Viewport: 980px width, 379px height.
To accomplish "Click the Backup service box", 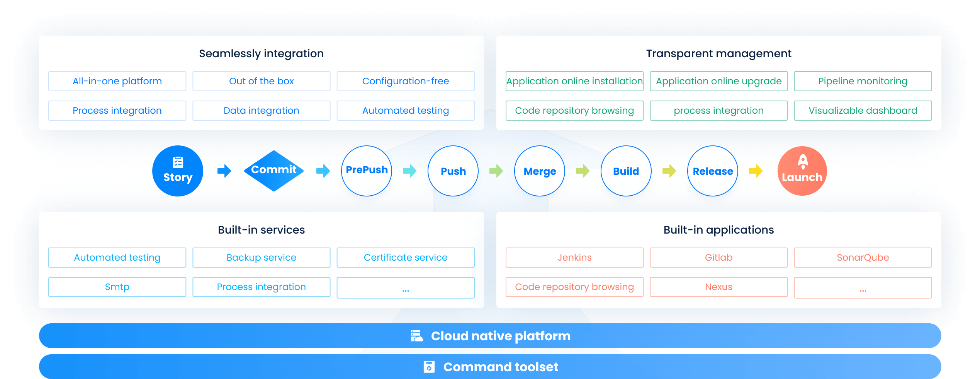I will 261,258.
